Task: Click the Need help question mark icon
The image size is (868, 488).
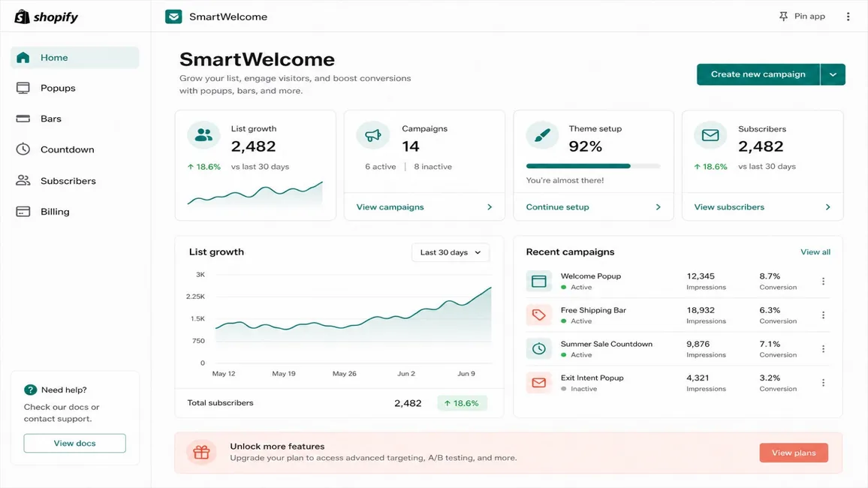Action: [30, 390]
